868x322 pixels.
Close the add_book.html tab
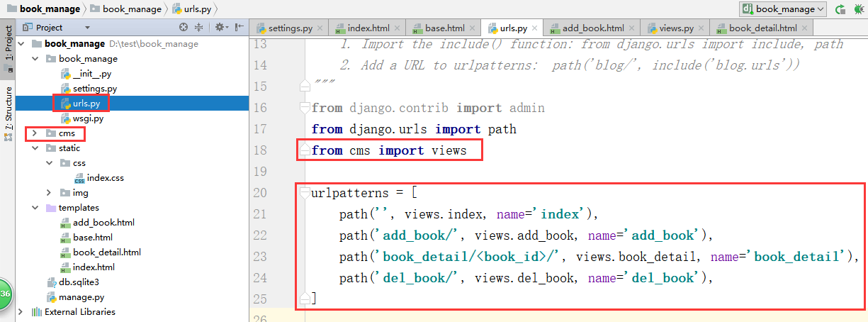[x=631, y=29]
